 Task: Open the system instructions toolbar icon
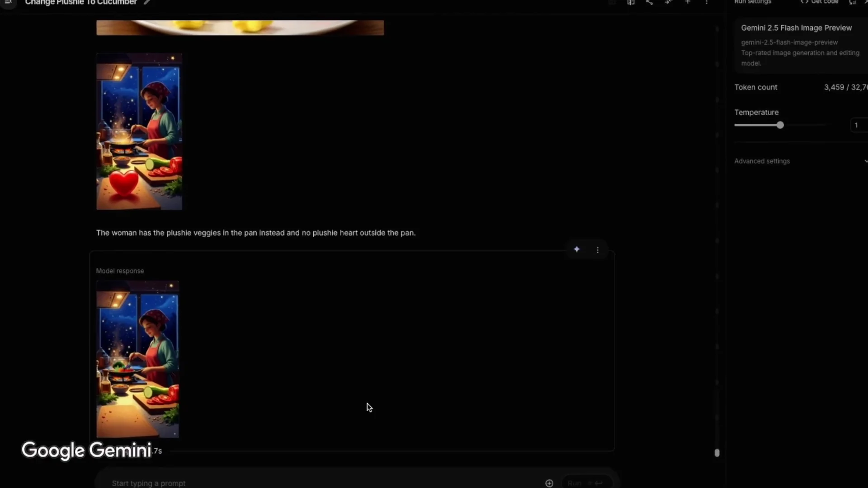(x=612, y=3)
